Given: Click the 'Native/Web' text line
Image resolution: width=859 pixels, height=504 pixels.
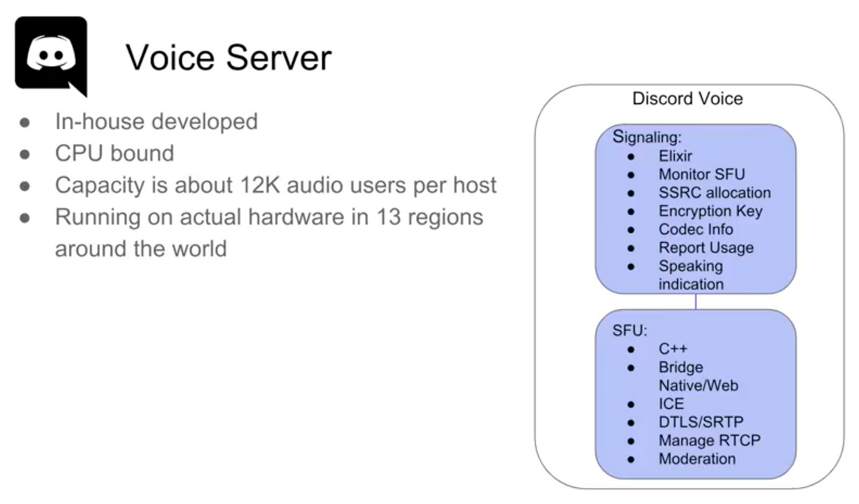Looking at the screenshot, I should click(x=698, y=385).
